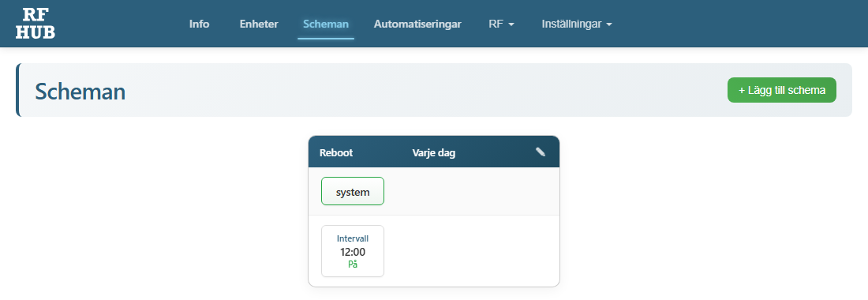This screenshot has width=868, height=300.
Task: Open the Intervall 12:00 time card
Action: click(x=353, y=251)
